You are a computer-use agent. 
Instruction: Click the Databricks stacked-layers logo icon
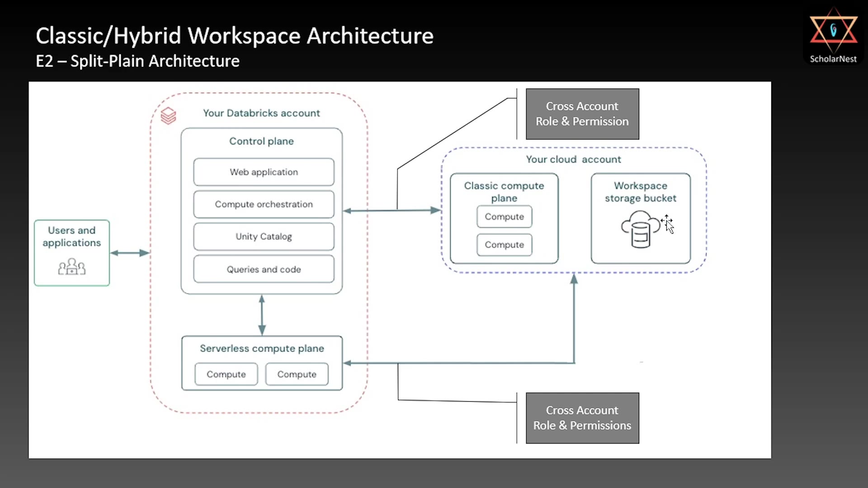pos(168,116)
